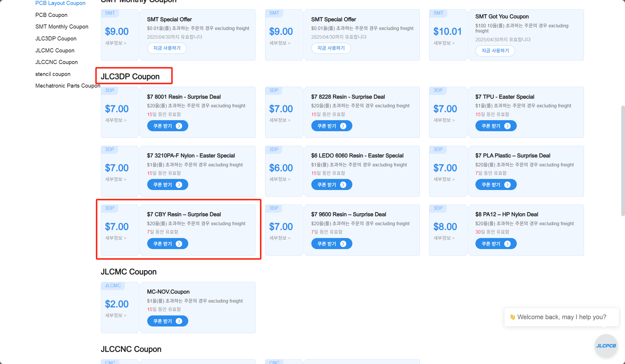625x364 pixels.
Task: View details of PLA Plastic coupon
Action: pyautogui.click(x=444, y=179)
